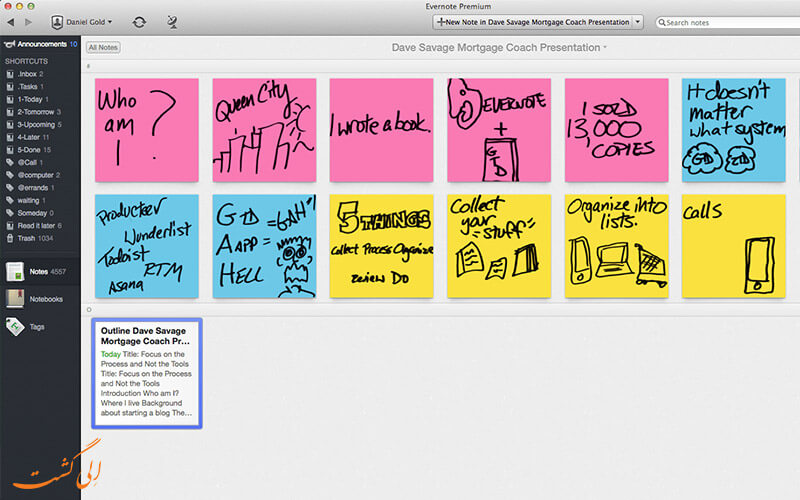Viewport: 800px width, 500px height.
Task: Create new note in Dave Savage notebook
Action: coord(533,22)
